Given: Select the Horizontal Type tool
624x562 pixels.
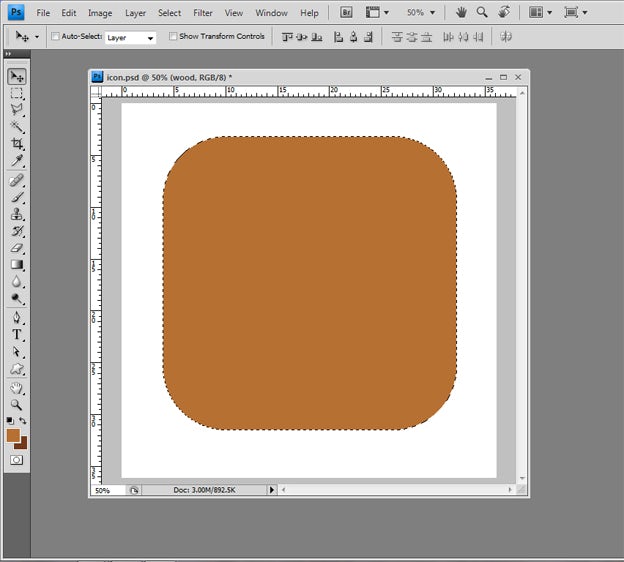Looking at the screenshot, I should pyautogui.click(x=17, y=334).
